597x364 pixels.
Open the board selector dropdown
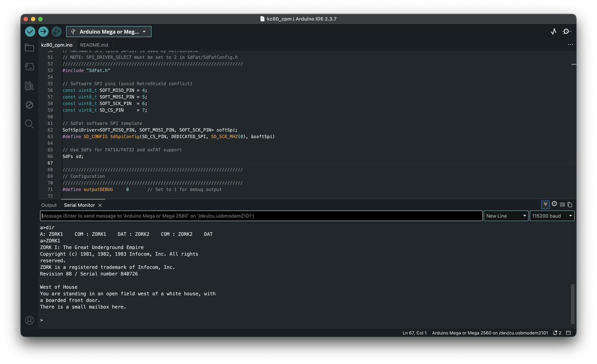[109, 31]
